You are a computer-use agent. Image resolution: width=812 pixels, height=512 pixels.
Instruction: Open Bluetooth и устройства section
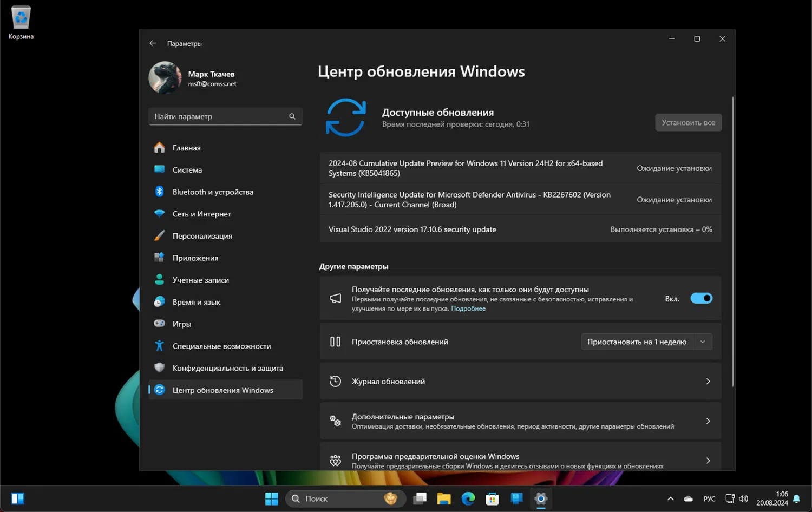coord(213,192)
